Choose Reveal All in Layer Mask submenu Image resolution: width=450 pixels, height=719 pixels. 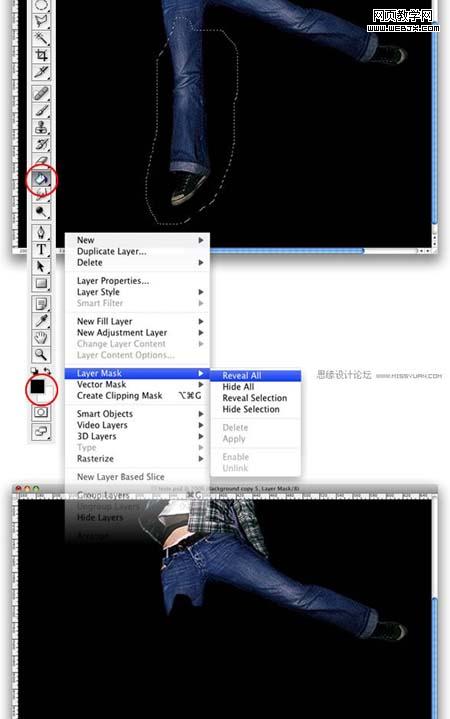(x=256, y=376)
